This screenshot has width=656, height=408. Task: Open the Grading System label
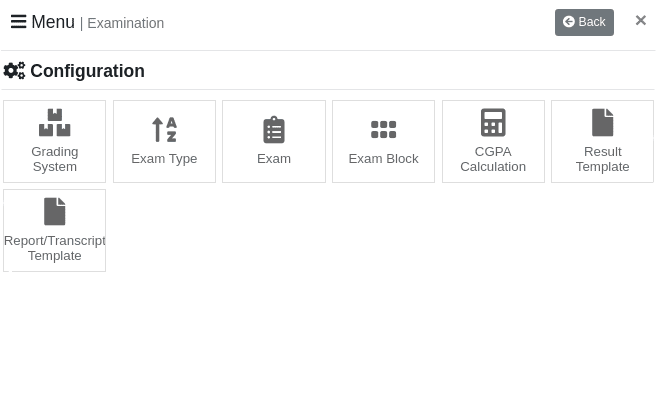click(54, 159)
